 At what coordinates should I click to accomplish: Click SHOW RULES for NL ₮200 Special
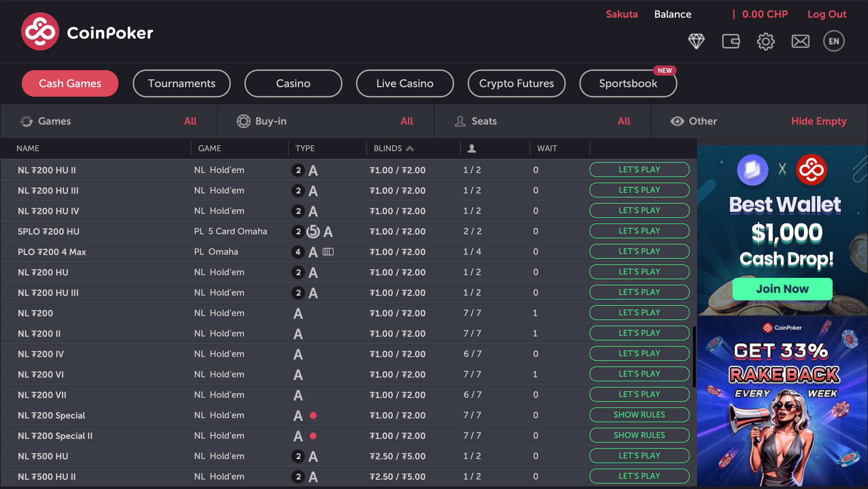(639, 415)
